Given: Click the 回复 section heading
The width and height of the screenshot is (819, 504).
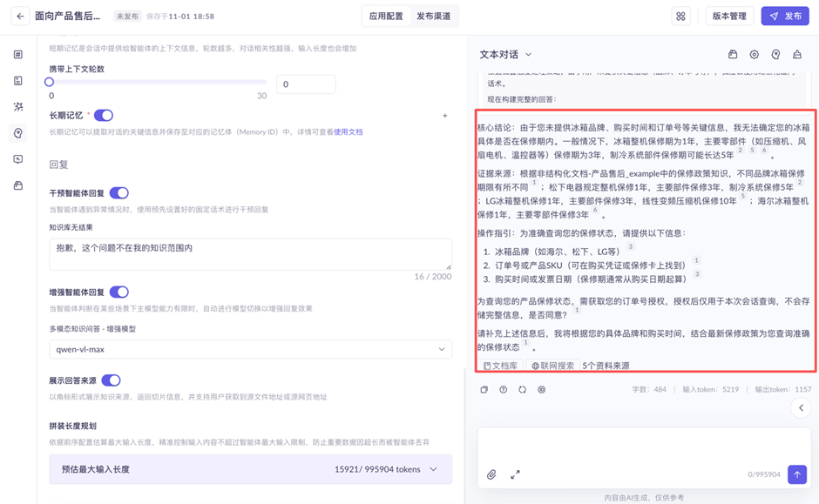Looking at the screenshot, I should pyautogui.click(x=58, y=165).
